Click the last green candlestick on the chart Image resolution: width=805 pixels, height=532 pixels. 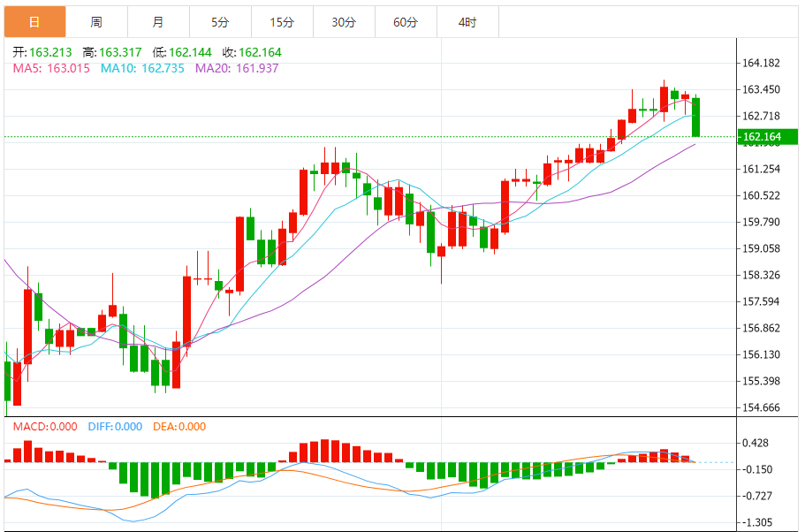tap(695, 117)
